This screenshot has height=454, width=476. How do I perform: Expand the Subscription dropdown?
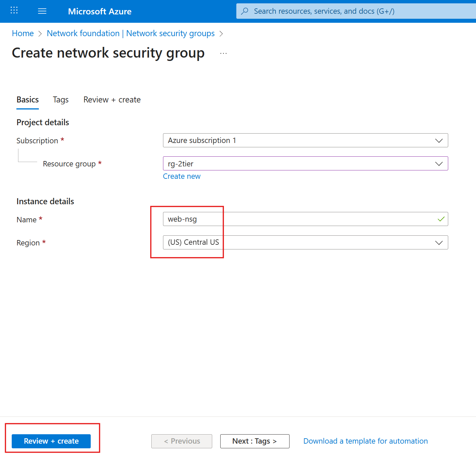pyautogui.click(x=439, y=140)
